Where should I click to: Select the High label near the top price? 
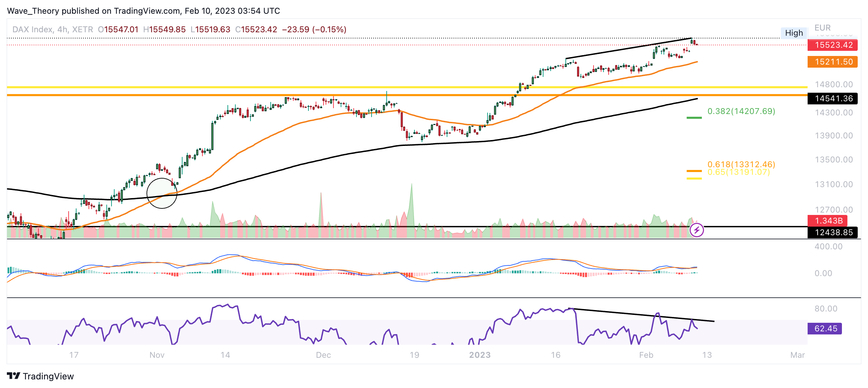794,33
